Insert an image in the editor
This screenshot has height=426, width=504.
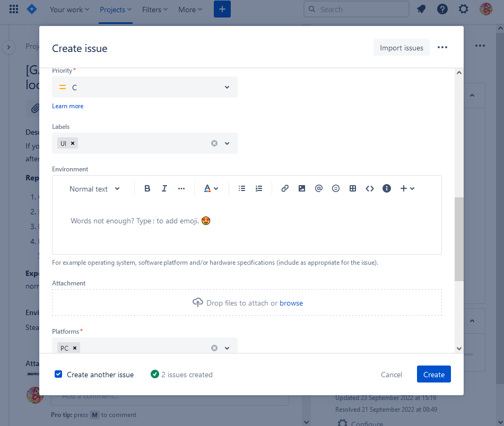point(302,188)
